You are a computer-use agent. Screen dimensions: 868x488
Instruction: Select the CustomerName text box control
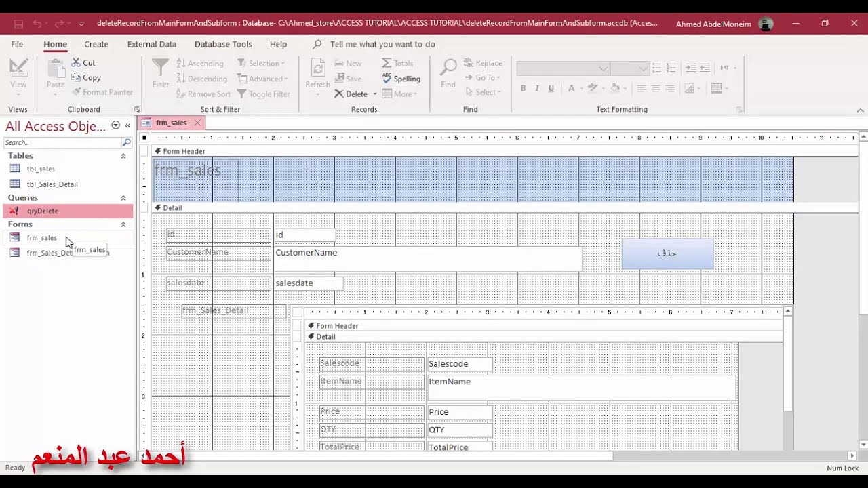427,259
